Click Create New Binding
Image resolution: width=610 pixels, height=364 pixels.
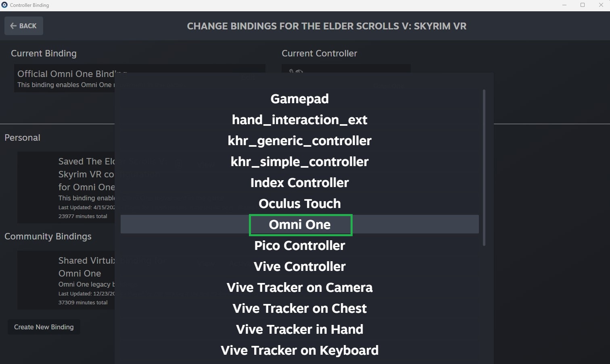(44, 327)
